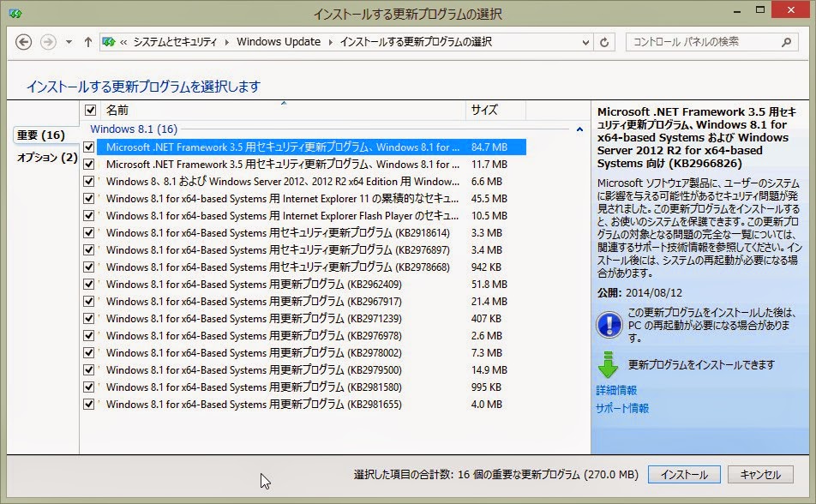Image resolution: width=816 pixels, height=504 pixels.
Task: Sort by サイズ column header
Action: [x=495, y=110]
